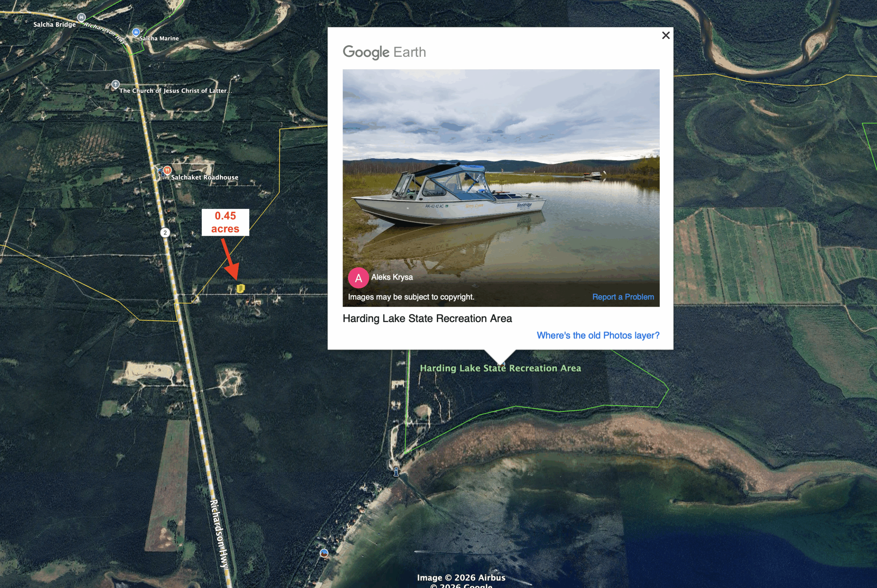This screenshot has height=588, width=877.
Task: Click the Salchaket Roadhouse text label
Action: [x=205, y=177]
